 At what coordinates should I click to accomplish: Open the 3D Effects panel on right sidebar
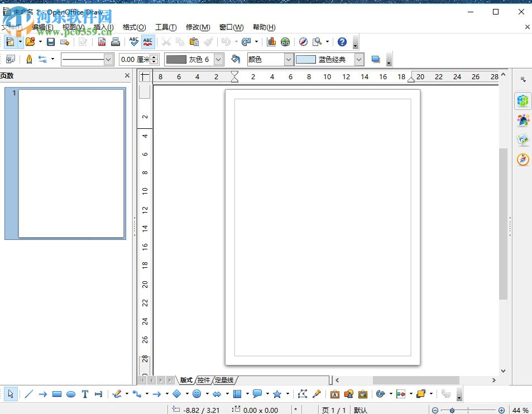click(523, 101)
